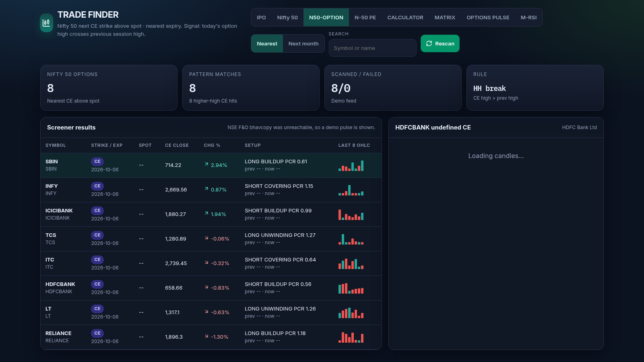Click the OHLC sparkline for LT

coord(351,313)
